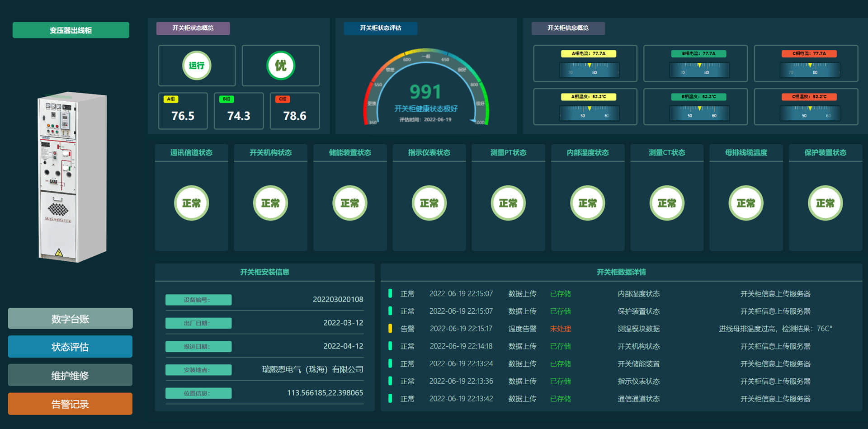Open the 状态评估 page
The width and height of the screenshot is (868, 429).
point(70,347)
